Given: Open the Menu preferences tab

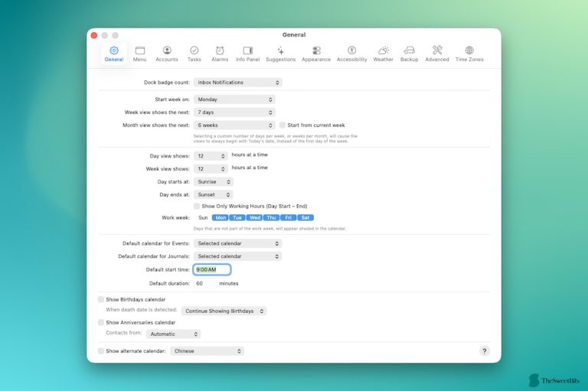Looking at the screenshot, I should 139,54.
